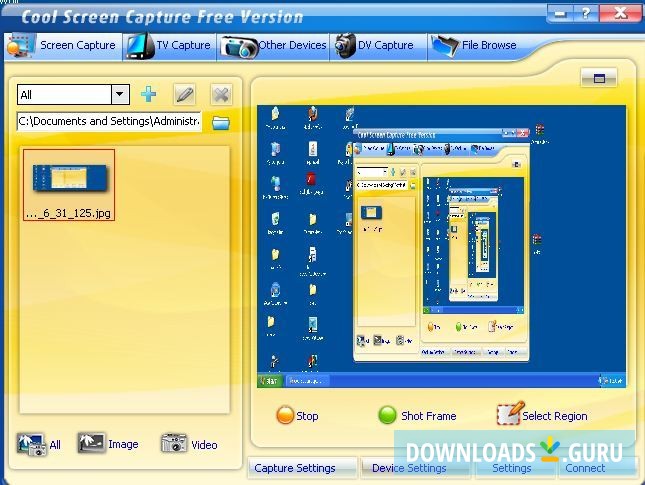Click the TV monitor icon
Screen dimensions: 645x485
point(140,46)
